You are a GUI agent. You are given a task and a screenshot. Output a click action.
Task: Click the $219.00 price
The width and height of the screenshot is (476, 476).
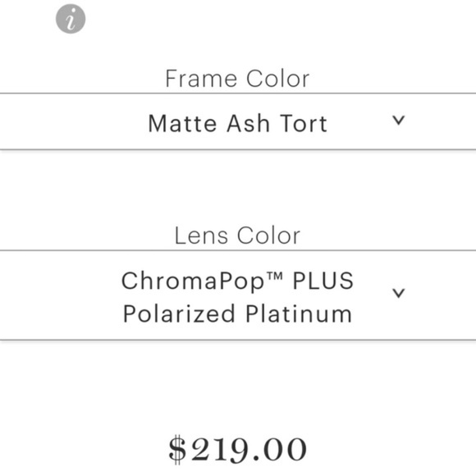(x=238, y=449)
